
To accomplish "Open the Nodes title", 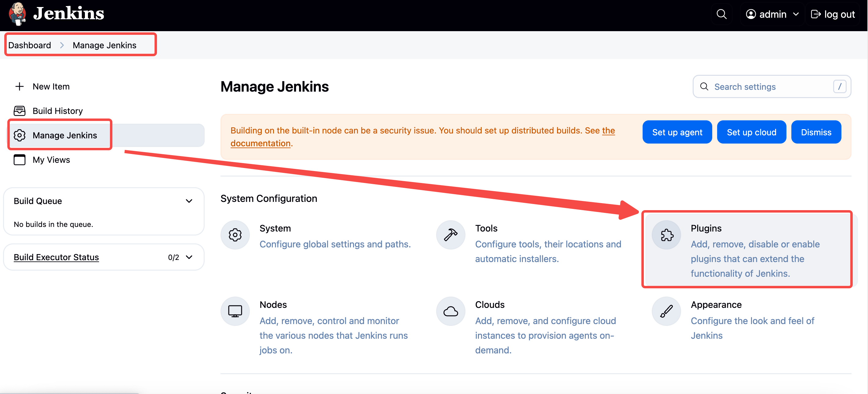I will 273,305.
